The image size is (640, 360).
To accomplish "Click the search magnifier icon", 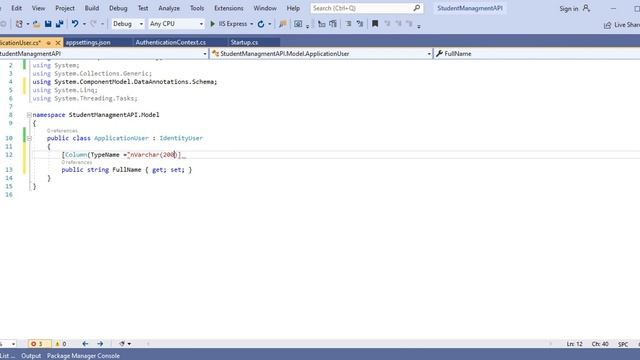I will (x=416, y=8).
